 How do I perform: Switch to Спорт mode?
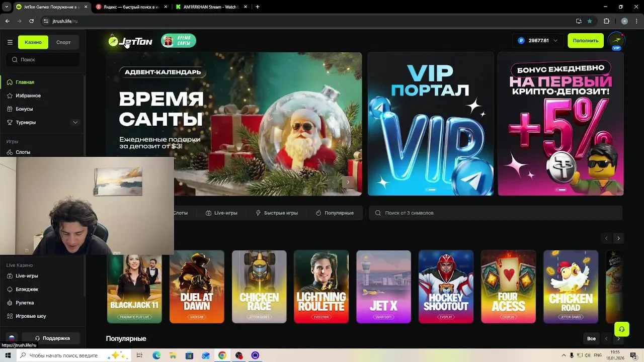click(63, 42)
